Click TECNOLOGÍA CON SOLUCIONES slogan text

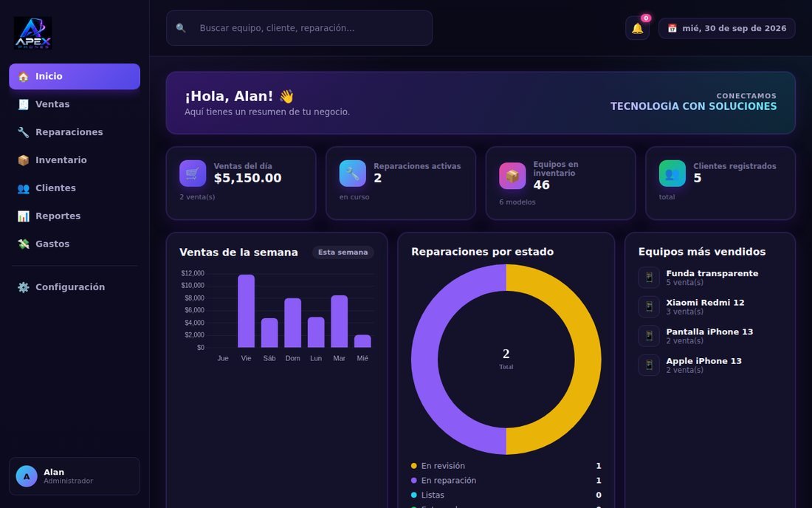click(693, 106)
